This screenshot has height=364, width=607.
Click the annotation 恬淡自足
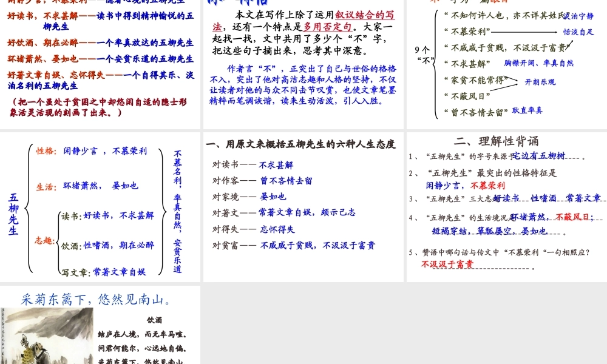(x=578, y=32)
